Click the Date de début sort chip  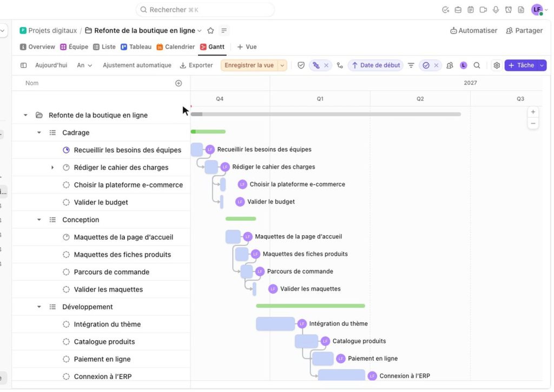click(x=376, y=65)
